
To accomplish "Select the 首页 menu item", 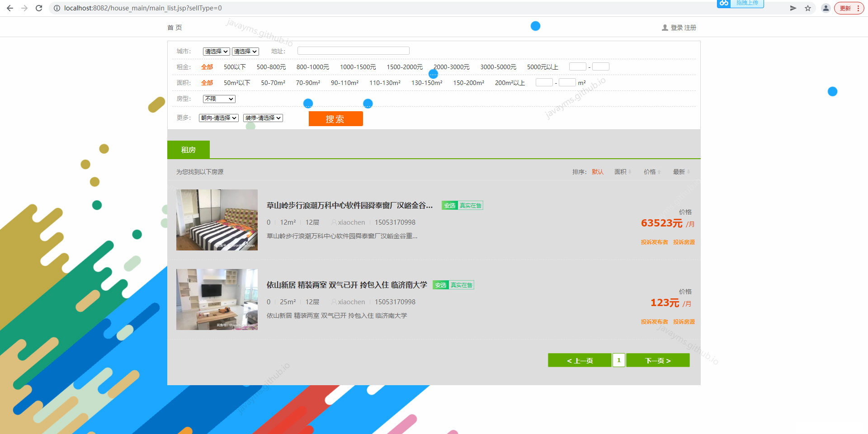I will click(x=175, y=27).
